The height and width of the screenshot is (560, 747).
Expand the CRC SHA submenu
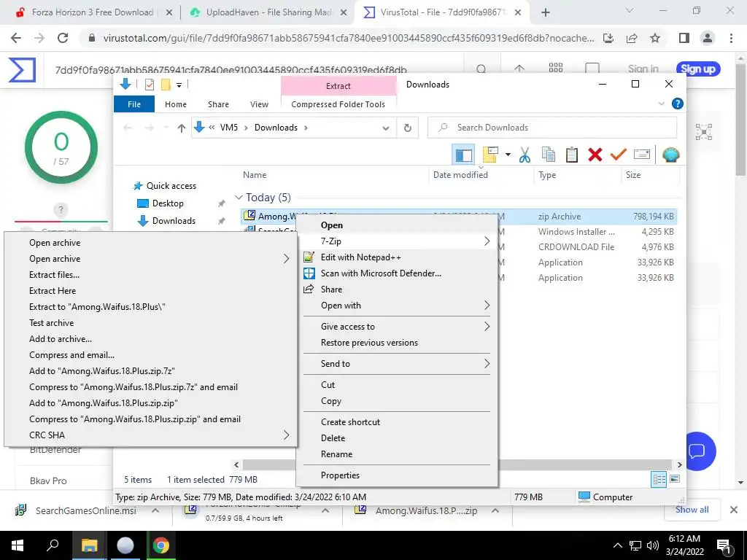150,435
